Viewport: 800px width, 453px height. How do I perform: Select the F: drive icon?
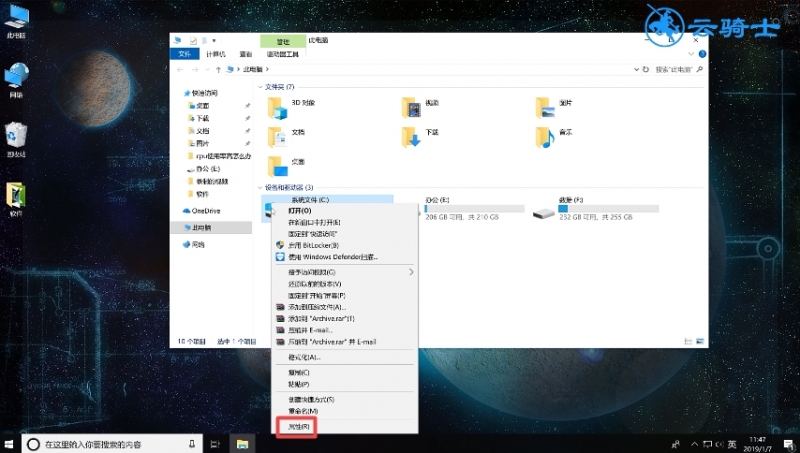pos(543,213)
